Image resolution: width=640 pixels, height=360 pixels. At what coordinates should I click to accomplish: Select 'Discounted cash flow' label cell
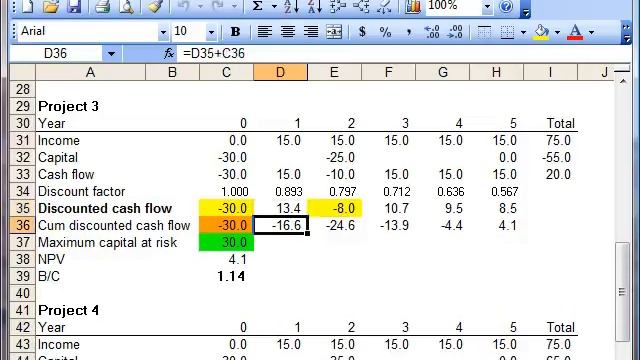[x=104, y=209]
